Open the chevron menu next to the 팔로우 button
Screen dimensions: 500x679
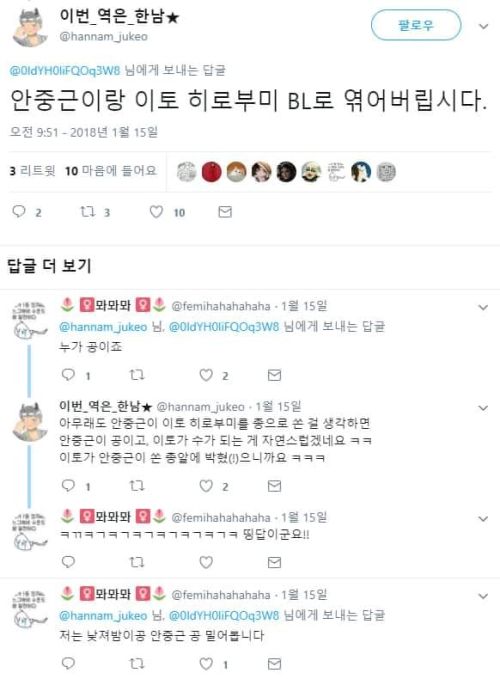tap(483, 26)
